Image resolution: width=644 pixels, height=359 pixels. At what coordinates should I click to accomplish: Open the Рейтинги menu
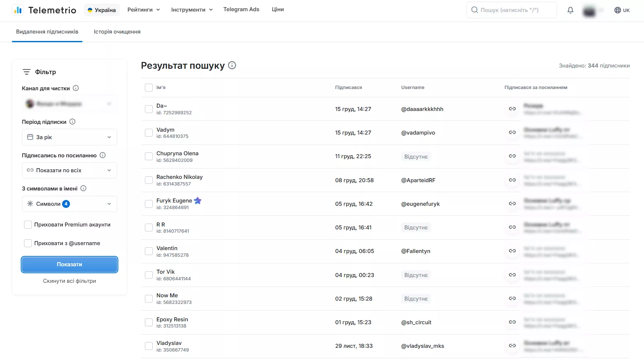[x=144, y=10]
